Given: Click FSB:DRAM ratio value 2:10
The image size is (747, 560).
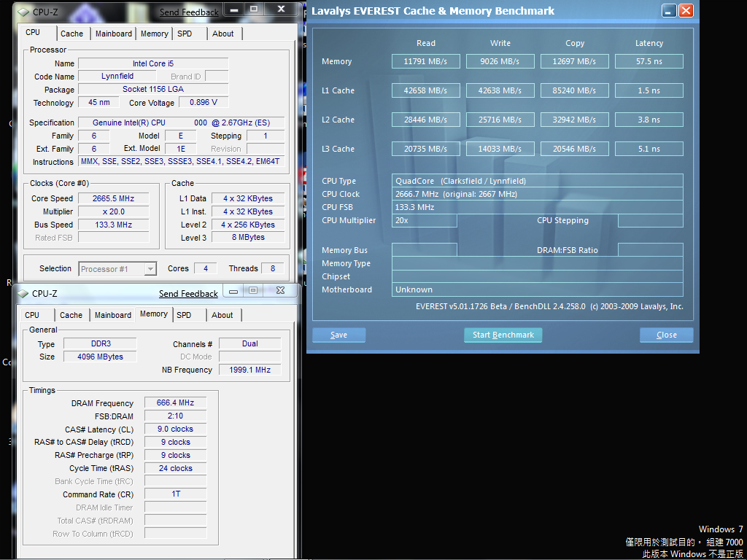Looking at the screenshot, I should 175,416.
